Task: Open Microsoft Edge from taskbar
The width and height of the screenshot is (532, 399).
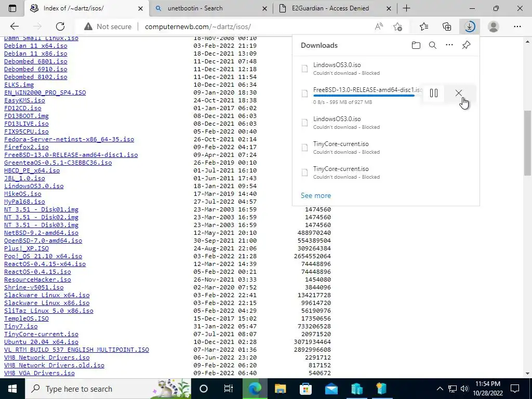Action: tap(255, 389)
